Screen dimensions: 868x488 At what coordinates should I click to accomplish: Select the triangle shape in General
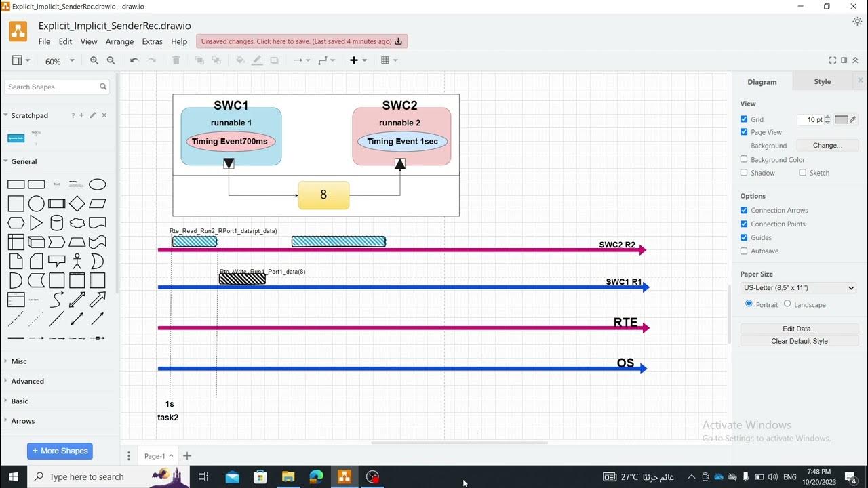coord(37,222)
